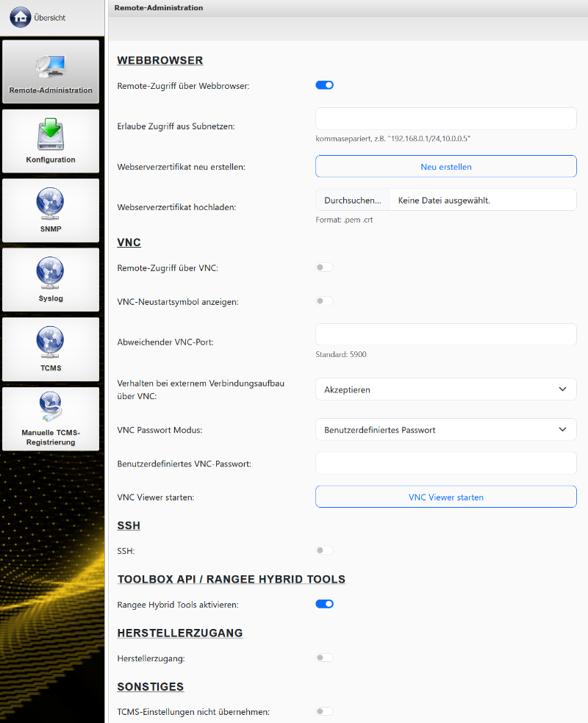
Task: Select the SNMP globe icon
Action: [x=51, y=204]
